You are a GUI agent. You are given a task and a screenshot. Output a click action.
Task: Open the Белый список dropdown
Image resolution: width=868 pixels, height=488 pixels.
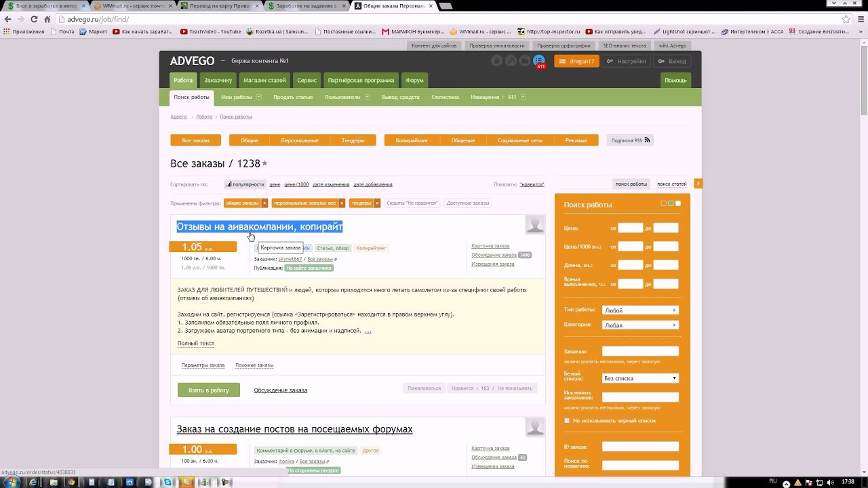point(640,378)
